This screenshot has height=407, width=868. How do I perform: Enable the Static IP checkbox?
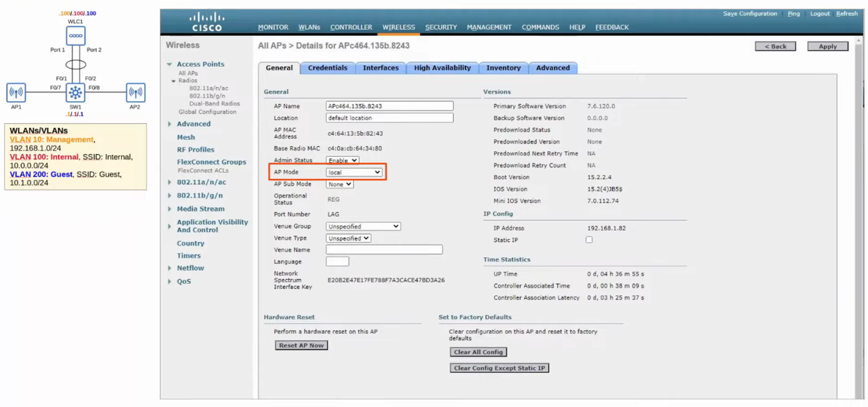point(589,240)
